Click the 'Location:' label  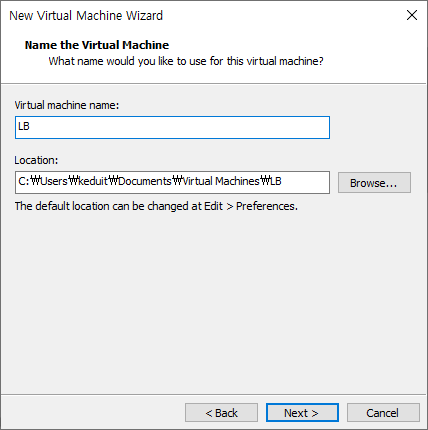pos(36,160)
